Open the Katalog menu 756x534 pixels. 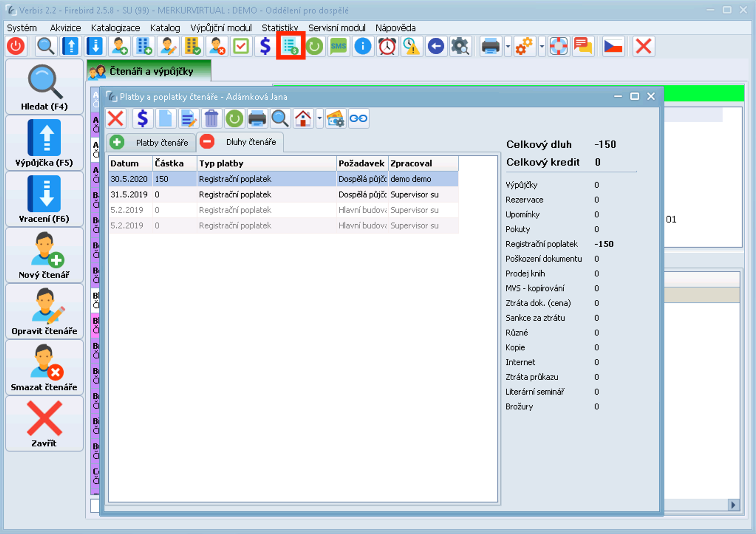click(x=165, y=28)
